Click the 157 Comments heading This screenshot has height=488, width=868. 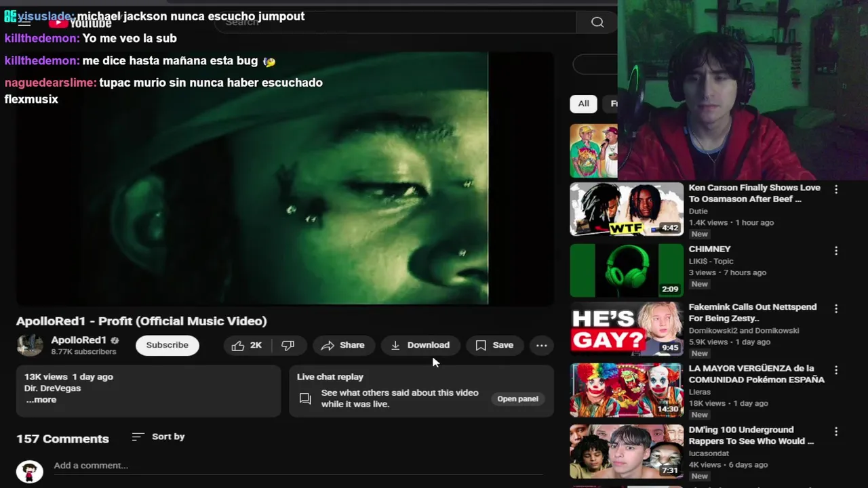point(62,439)
